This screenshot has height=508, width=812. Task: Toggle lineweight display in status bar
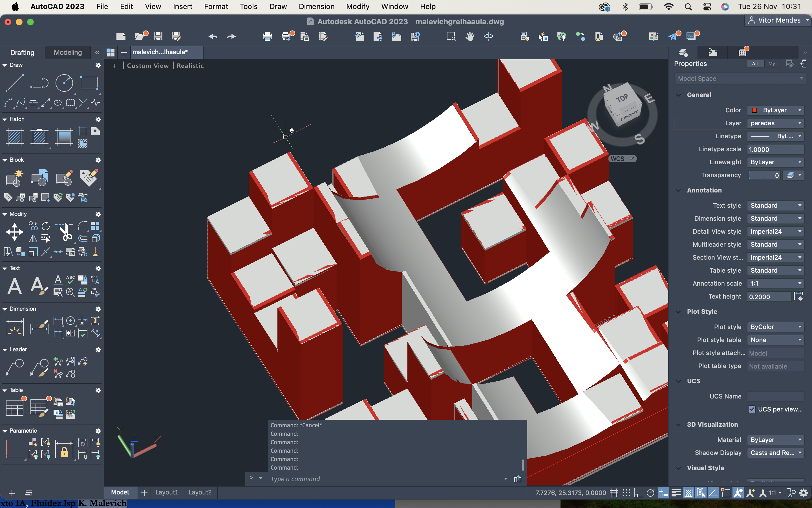point(676,492)
